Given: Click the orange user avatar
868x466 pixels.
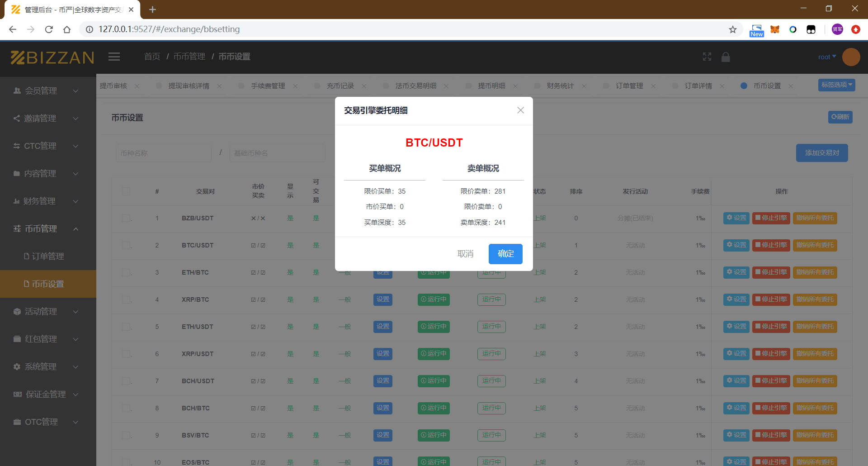Looking at the screenshot, I should pos(851,57).
